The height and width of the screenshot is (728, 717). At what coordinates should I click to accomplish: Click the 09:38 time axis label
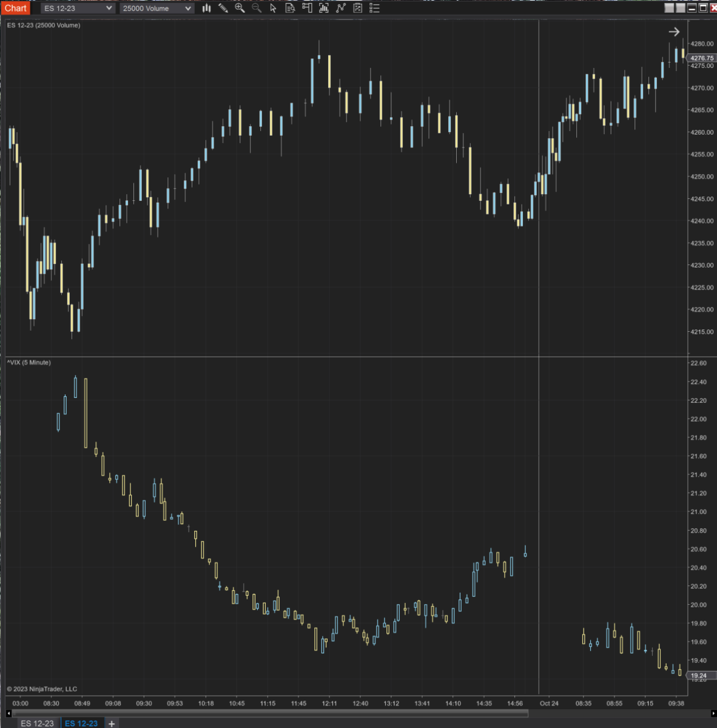click(676, 703)
